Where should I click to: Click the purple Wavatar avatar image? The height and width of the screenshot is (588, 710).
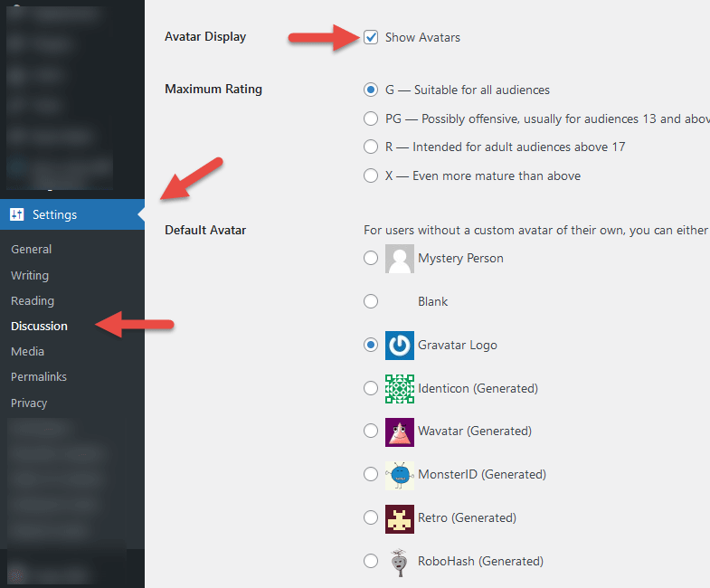pos(400,432)
